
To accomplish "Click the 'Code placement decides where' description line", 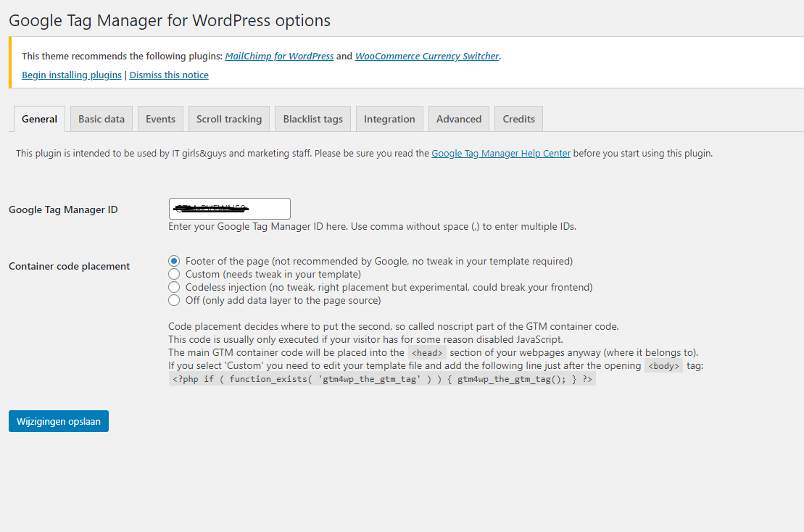I will (393, 326).
